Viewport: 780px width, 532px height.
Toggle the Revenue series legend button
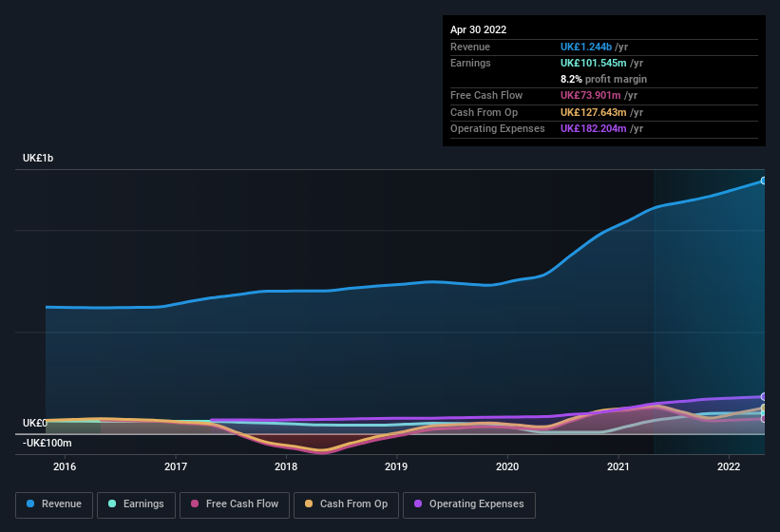[54, 504]
